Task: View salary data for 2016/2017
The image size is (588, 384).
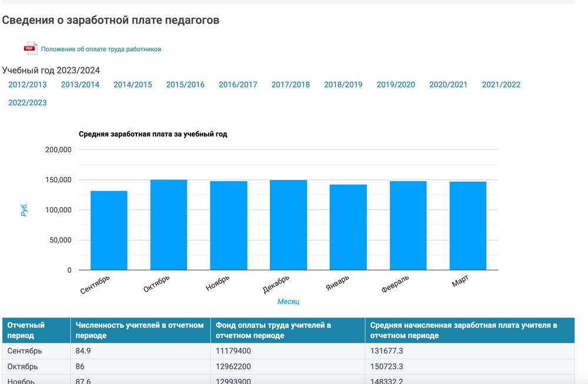Action: [238, 85]
